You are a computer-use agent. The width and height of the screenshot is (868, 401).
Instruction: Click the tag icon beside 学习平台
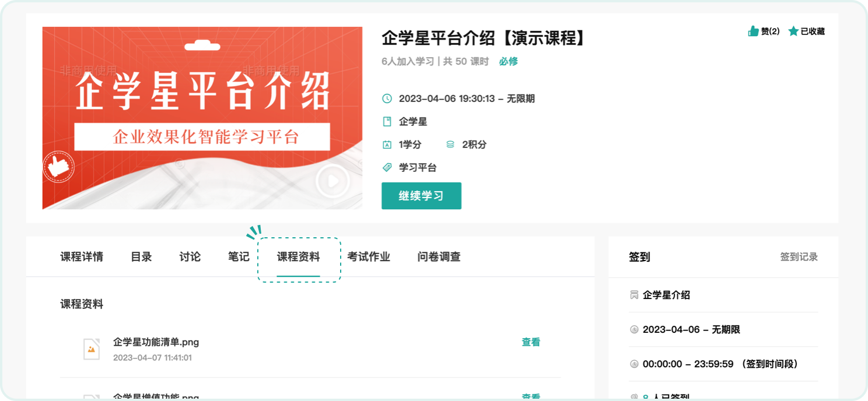click(x=387, y=168)
